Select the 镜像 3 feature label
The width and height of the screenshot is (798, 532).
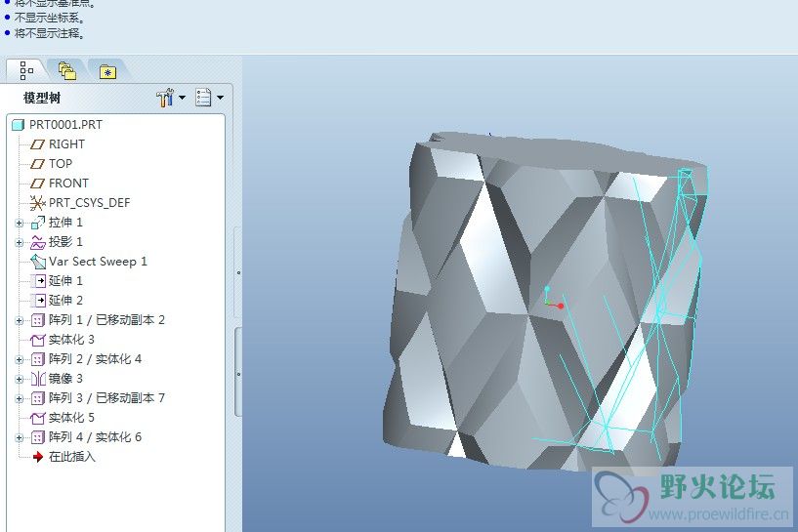(x=65, y=379)
